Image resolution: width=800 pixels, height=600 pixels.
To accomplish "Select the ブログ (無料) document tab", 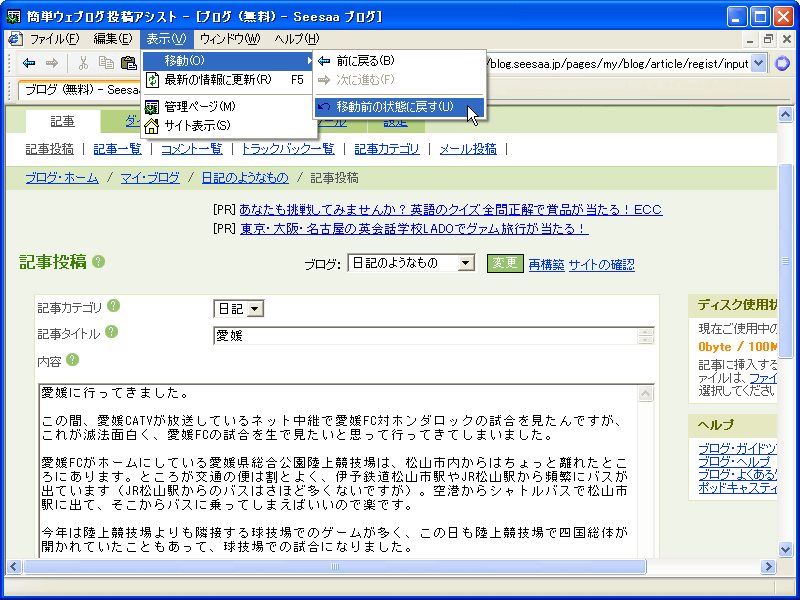I will point(80,90).
